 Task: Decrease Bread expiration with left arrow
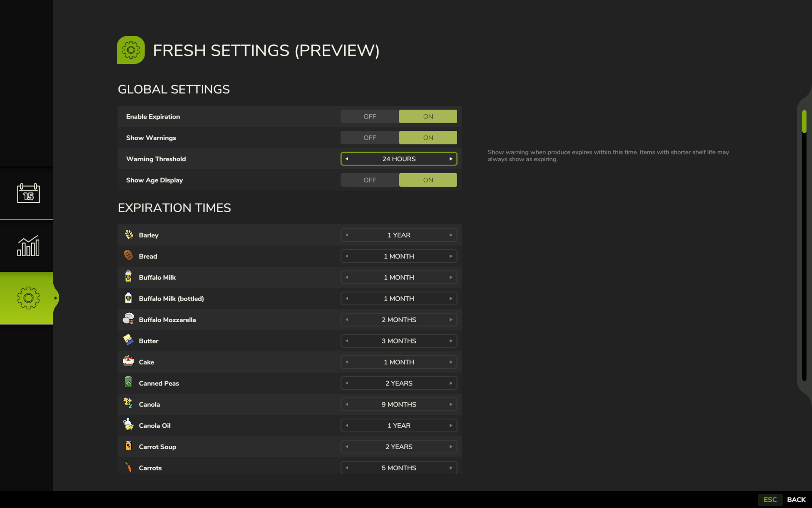point(347,256)
